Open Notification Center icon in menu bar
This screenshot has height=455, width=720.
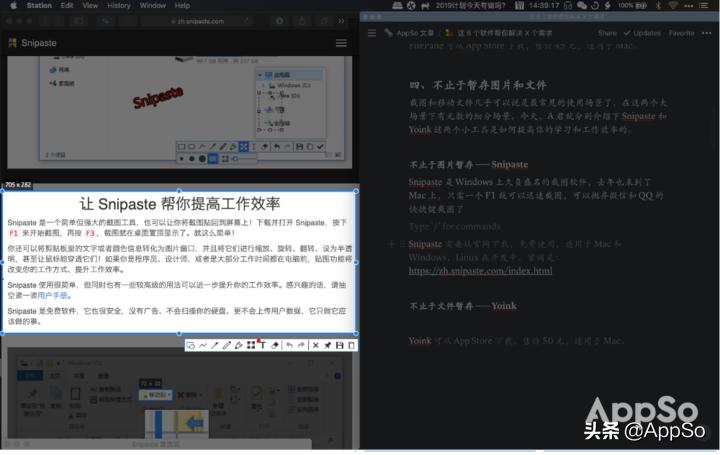click(x=703, y=6)
